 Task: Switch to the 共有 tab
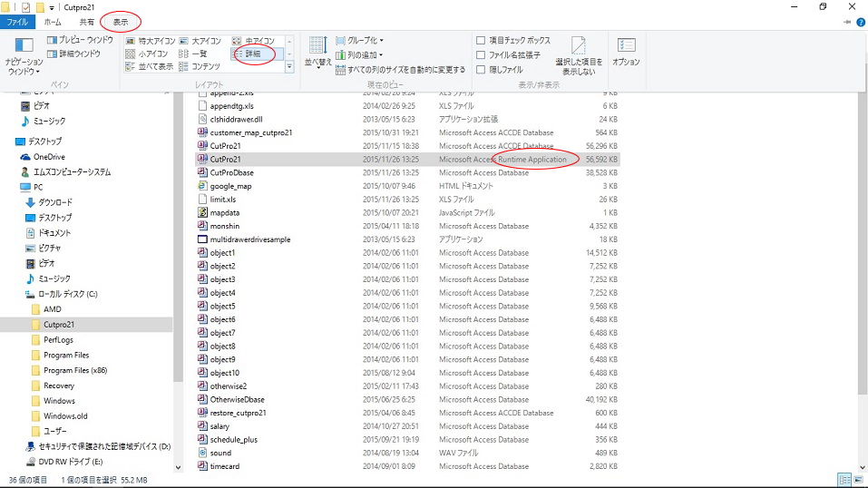coord(86,22)
